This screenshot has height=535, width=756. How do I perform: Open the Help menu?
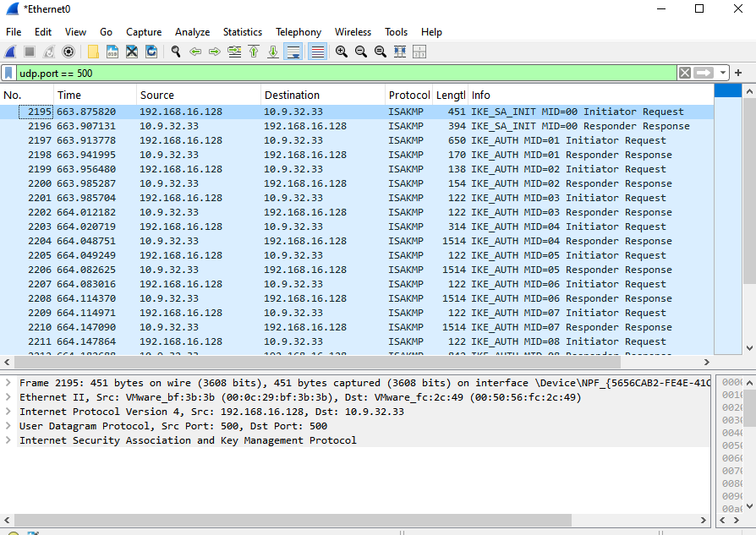coord(431,32)
